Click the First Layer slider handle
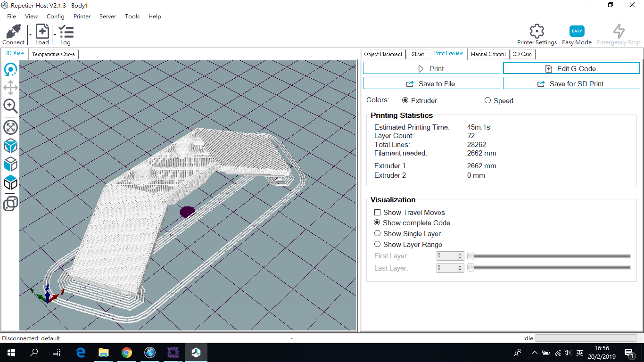644x362 pixels. pos(471,256)
